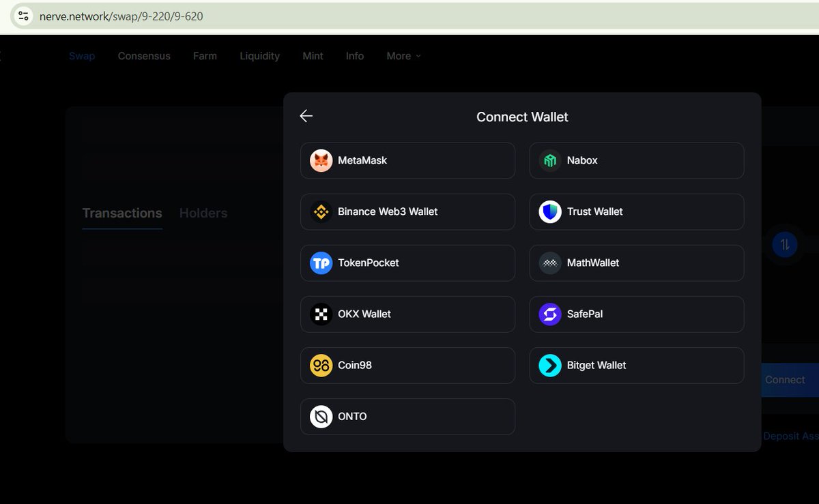Image resolution: width=819 pixels, height=504 pixels.
Task: Click the Trust Wallet shield icon
Action: pyautogui.click(x=550, y=211)
